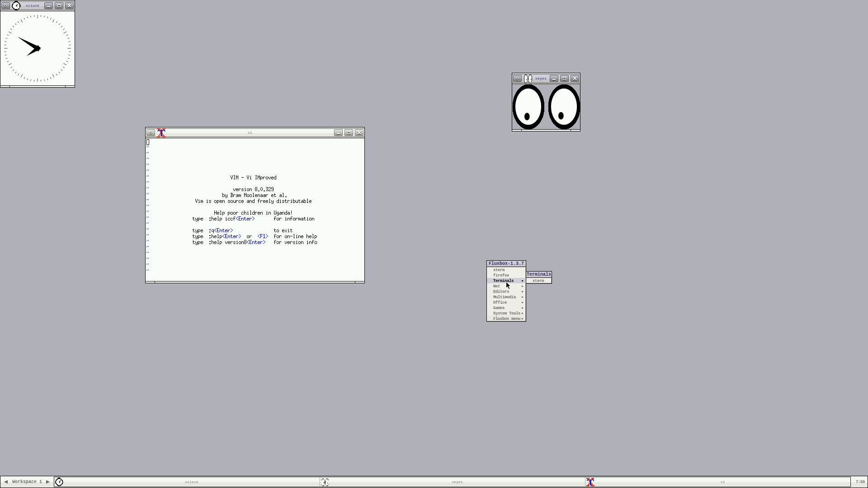Viewport: 868px width, 488px height.
Task: Click the xeyes eyes icon in titlebar
Action: tap(528, 79)
